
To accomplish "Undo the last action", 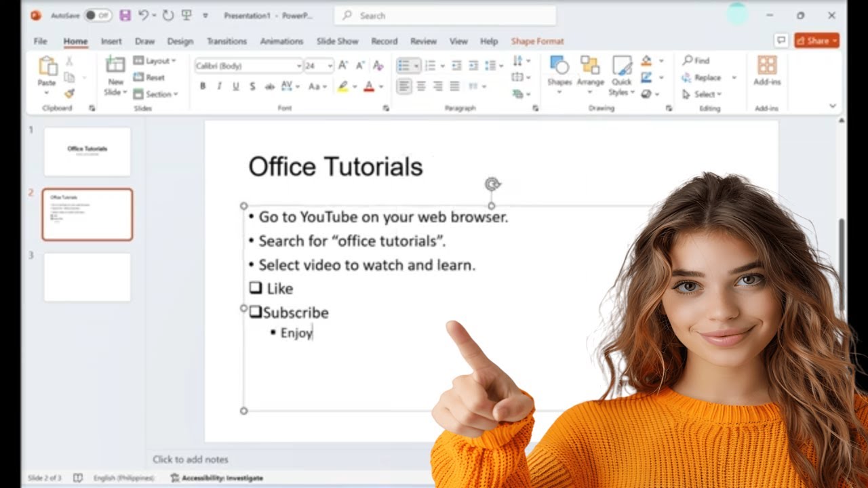I will (143, 15).
